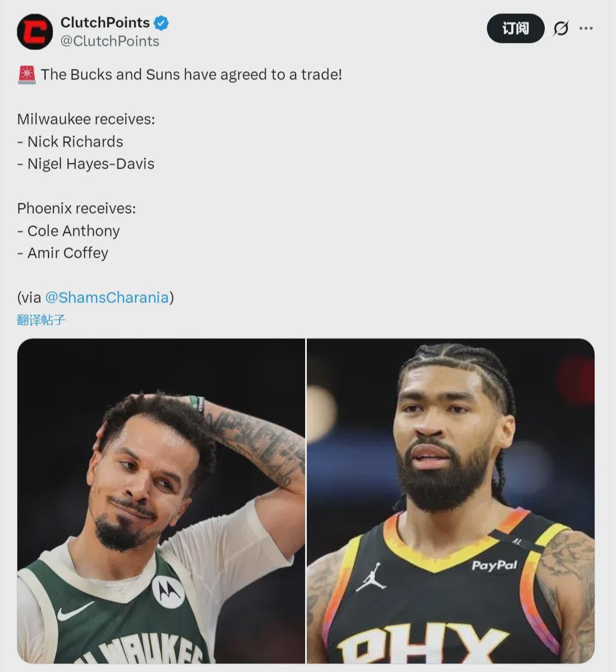Click the Jordan logo on the PHX jersey
The height and width of the screenshot is (672, 616).
click(x=371, y=576)
